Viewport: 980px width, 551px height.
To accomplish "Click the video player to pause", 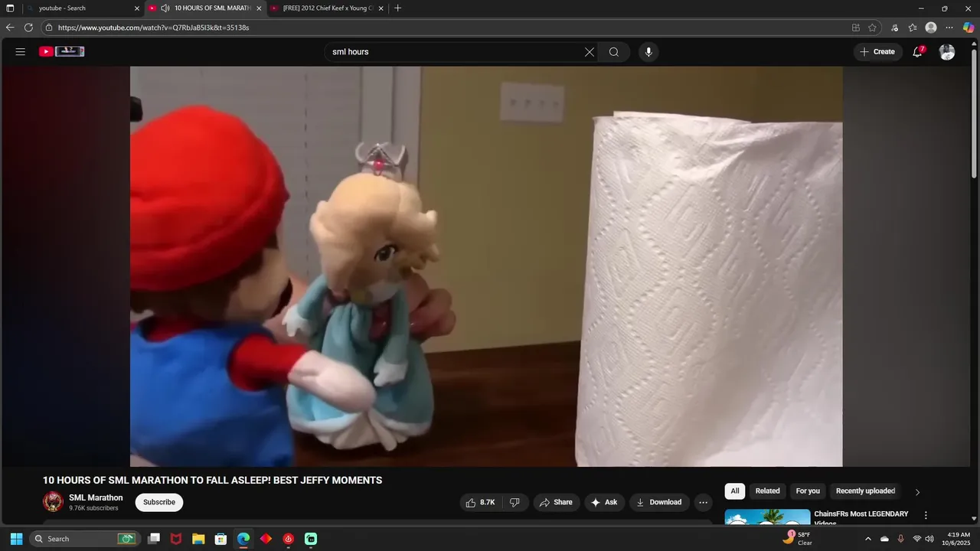I will [x=486, y=266].
